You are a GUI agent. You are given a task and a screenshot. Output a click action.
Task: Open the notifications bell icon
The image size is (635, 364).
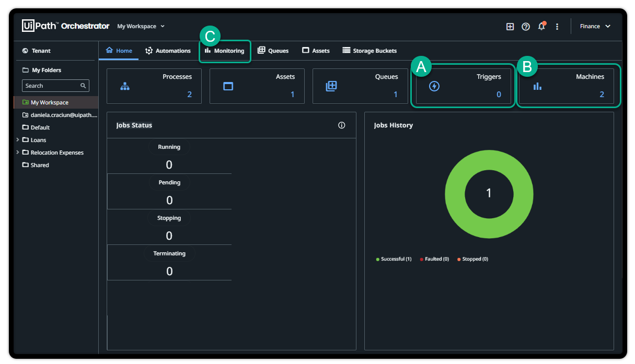pos(541,26)
